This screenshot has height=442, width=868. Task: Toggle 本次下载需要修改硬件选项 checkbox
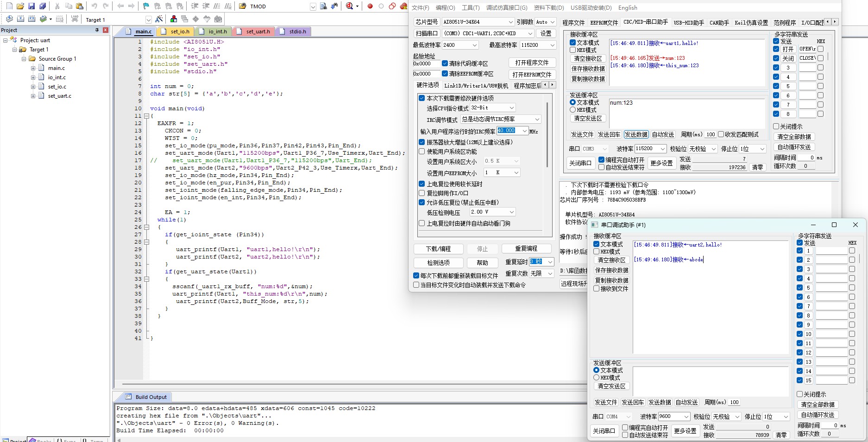click(x=422, y=98)
